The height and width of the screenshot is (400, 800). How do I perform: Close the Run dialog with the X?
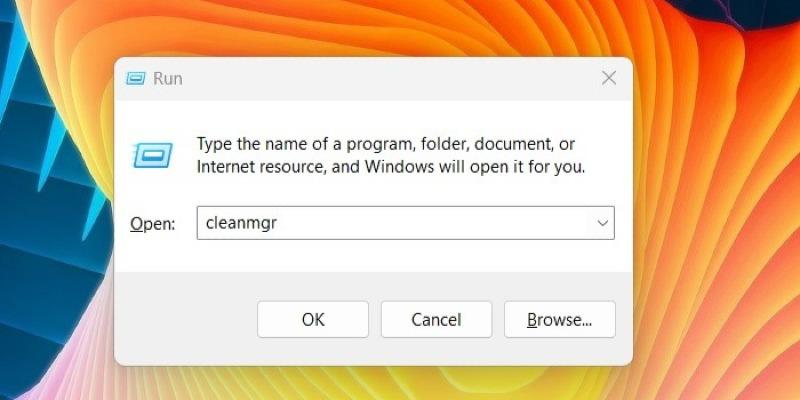coord(609,78)
